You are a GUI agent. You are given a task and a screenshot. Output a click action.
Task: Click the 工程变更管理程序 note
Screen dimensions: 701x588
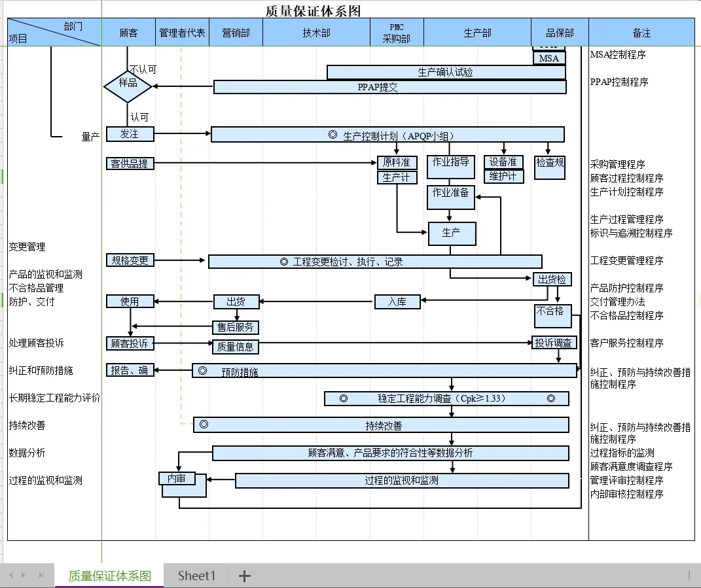(627, 260)
